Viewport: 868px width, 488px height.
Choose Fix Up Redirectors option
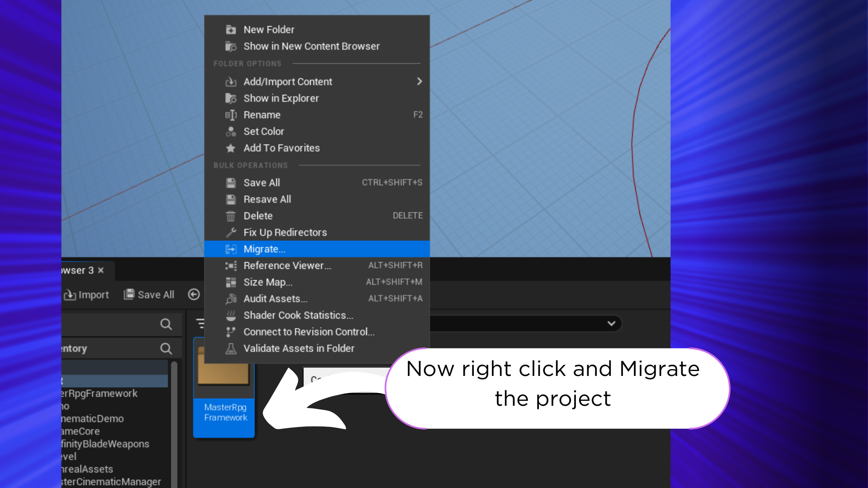(x=316, y=232)
